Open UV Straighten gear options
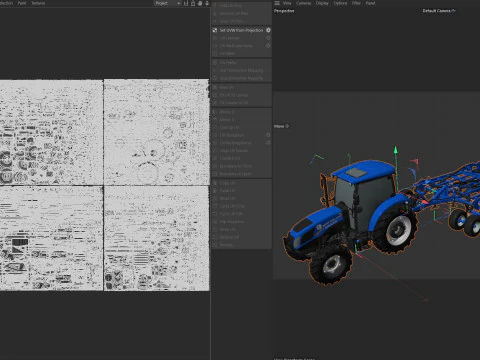Viewport: 480px width, 360px height. [268, 135]
